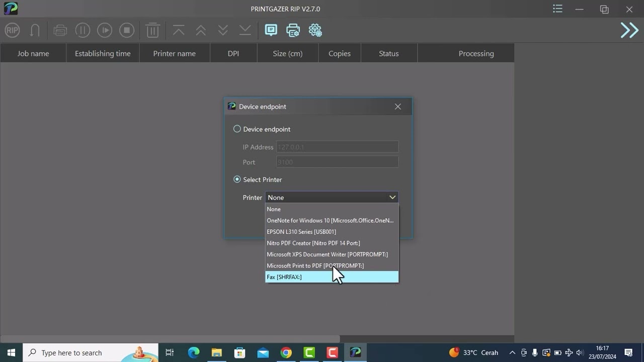This screenshot has height=362, width=644.
Task: Open red Camtasia recorder icon on taskbar
Action: tap(332, 352)
